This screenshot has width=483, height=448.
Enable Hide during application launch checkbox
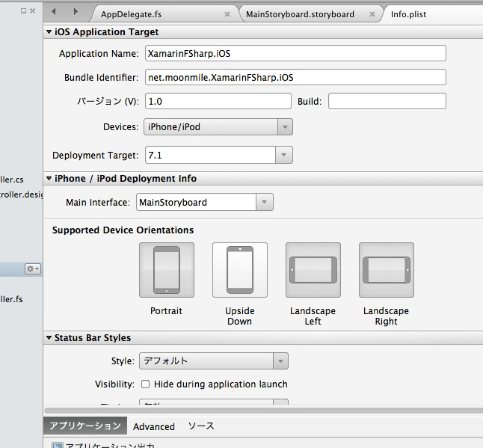[145, 384]
